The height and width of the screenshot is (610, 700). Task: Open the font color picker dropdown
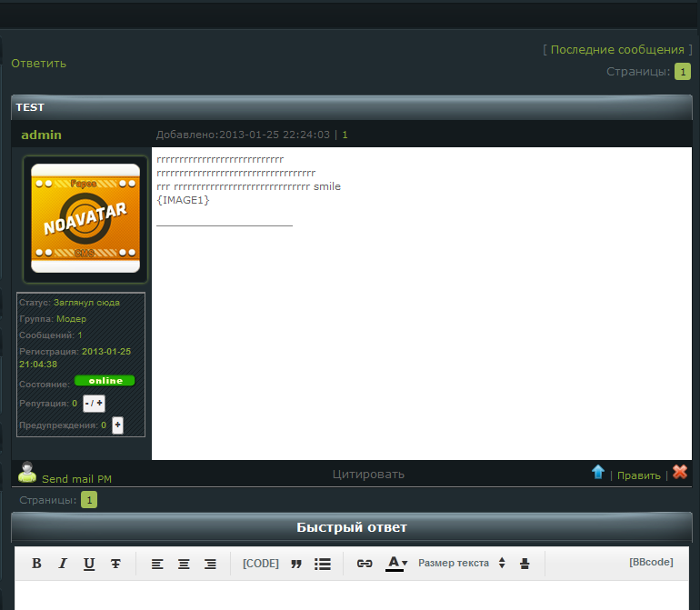click(396, 564)
